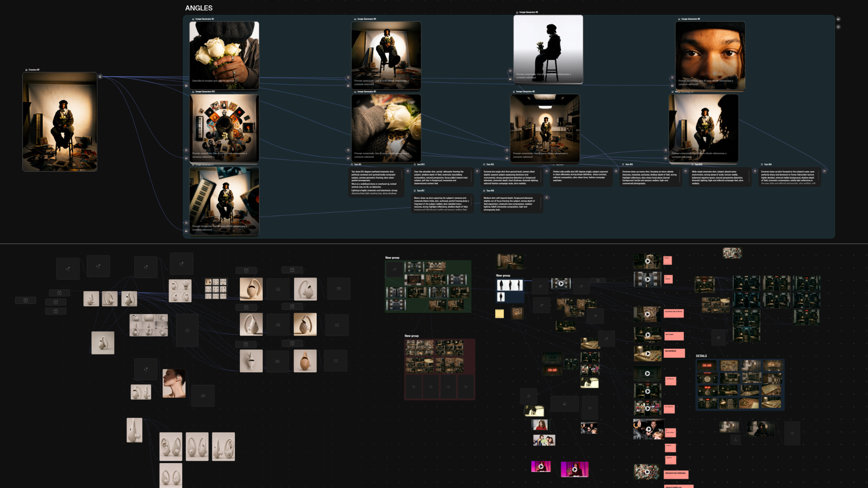Select the 'New group' label above green group
This screenshot has height=488, width=868.
click(x=392, y=258)
